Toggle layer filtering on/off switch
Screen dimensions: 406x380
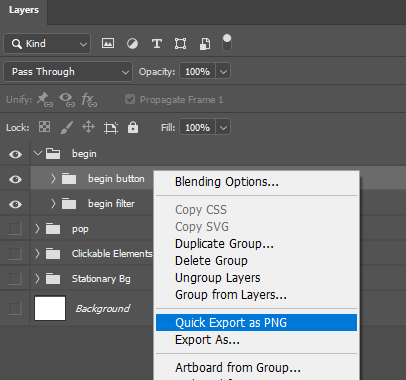[x=227, y=43]
